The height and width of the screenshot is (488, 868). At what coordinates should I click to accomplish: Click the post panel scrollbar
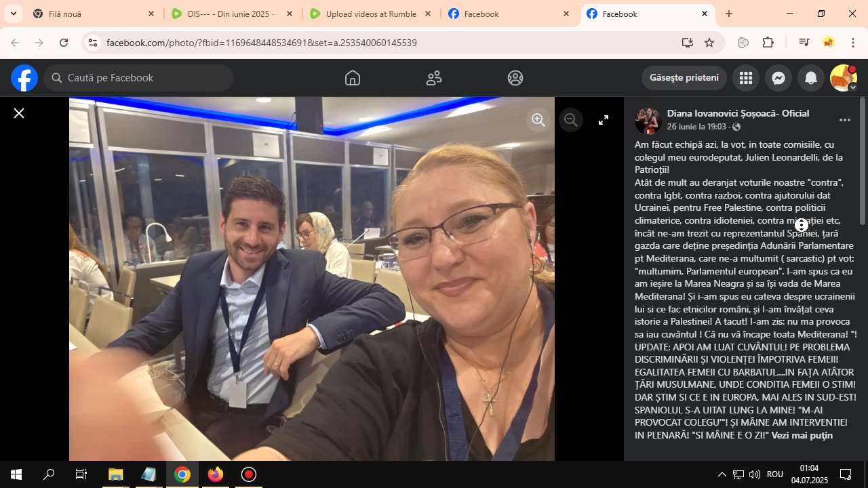863,163
